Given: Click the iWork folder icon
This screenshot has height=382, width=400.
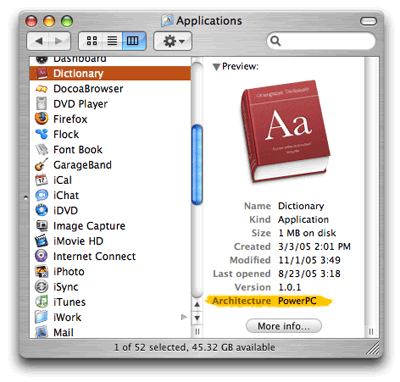Looking at the screenshot, I should point(42,317).
